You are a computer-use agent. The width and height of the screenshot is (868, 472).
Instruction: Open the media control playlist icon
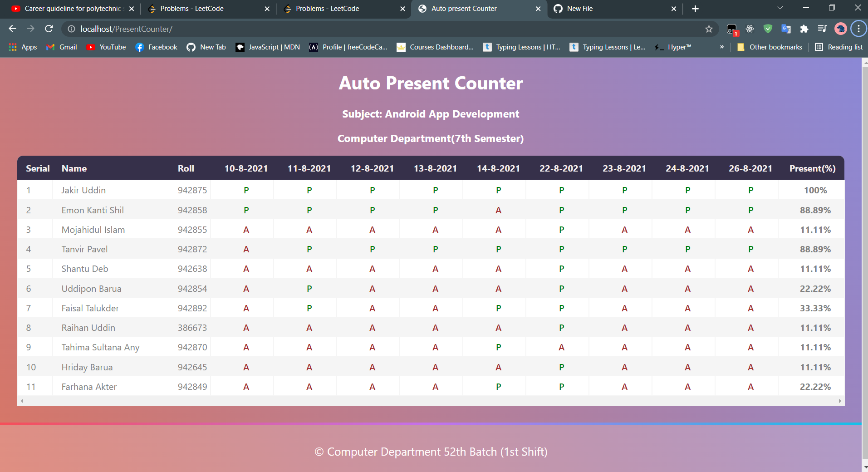(x=822, y=29)
